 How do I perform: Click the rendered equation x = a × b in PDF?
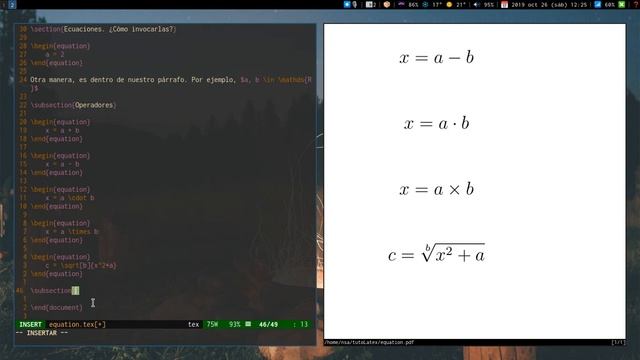(x=436, y=189)
